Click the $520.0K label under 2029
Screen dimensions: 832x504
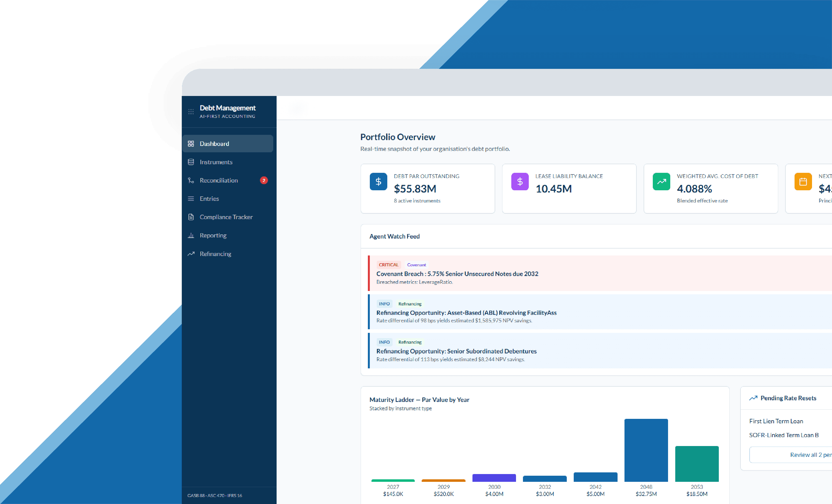pyautogui.click(x=443, y=494)
